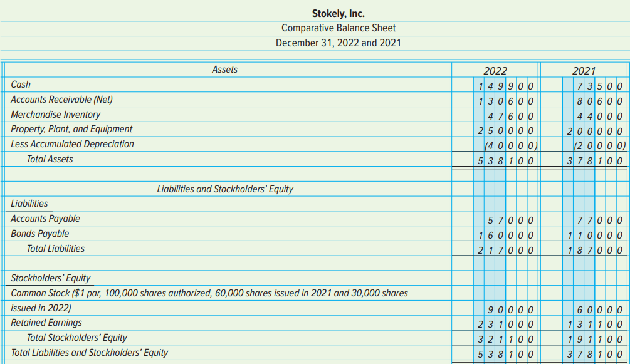Select the Stokely, Inc. title text
The width and height of the screenshot is (630, 364).
point(339,14)
